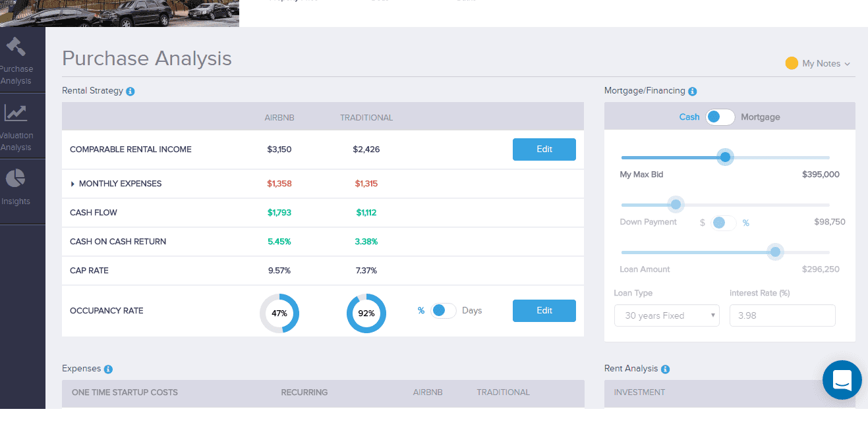Open the Loan Type 30 years Fixed dropdown

(x=666, y=315)
